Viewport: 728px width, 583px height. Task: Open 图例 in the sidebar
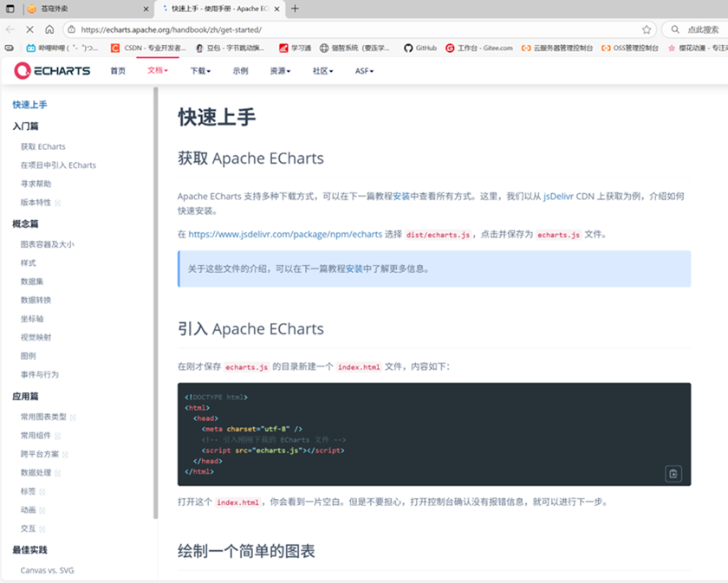[x=28, y=355]
